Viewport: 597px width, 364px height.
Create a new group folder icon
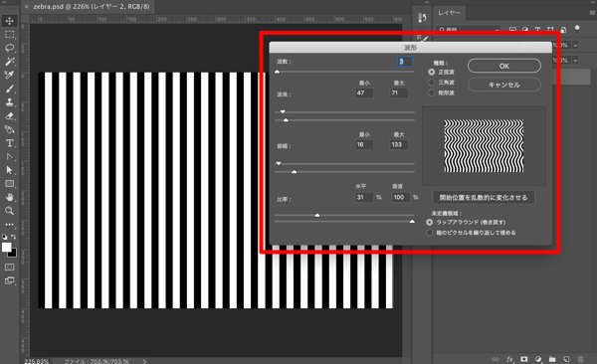[552, 359]
